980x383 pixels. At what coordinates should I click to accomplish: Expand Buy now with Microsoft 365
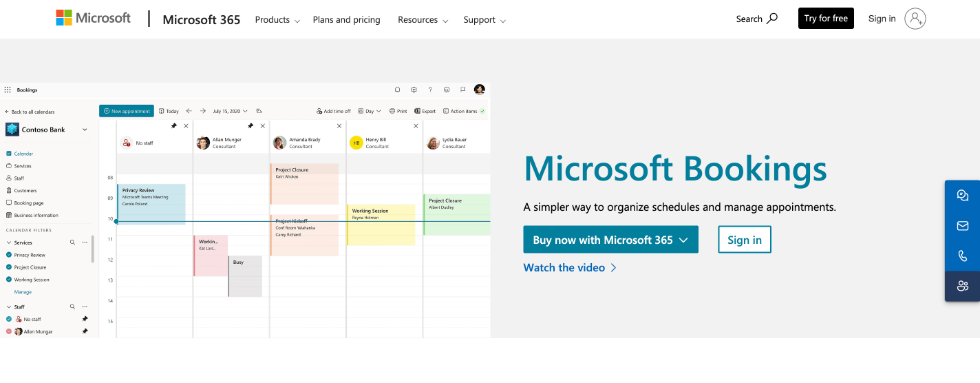[x=610, y=240]
